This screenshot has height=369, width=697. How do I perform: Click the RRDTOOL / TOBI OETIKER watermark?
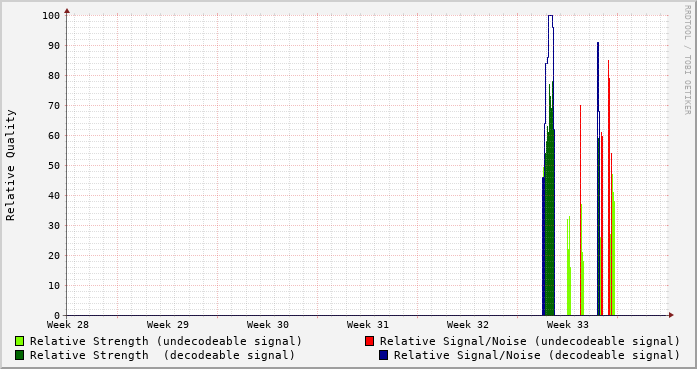click(x=687, y=60)
